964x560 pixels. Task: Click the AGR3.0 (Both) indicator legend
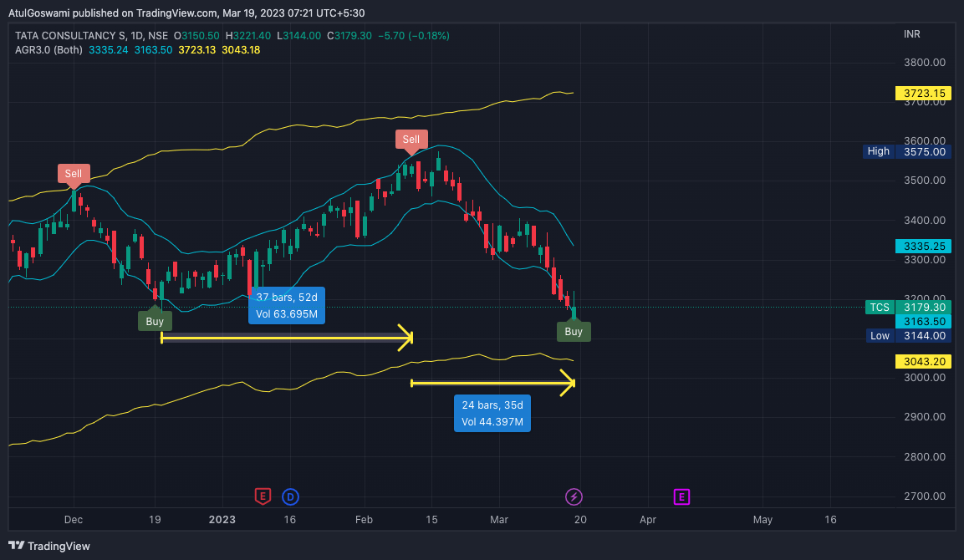point(48,50)
